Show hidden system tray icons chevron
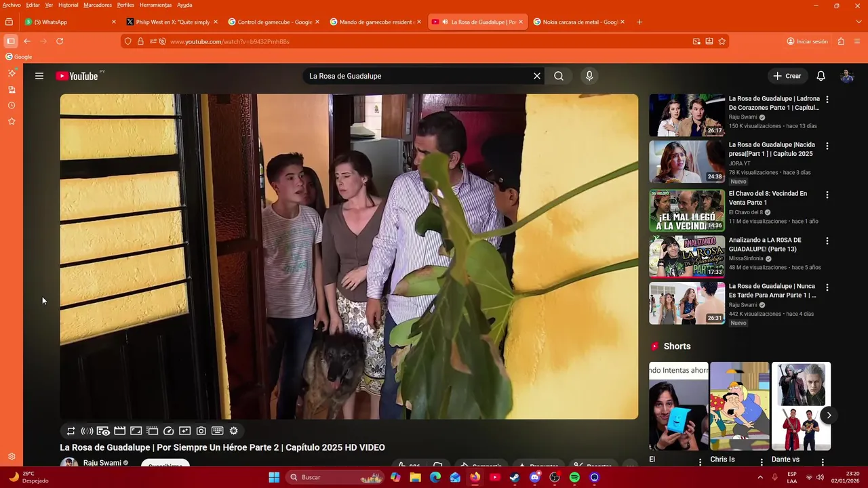This screenshot has height=488, width=868. [x=759, y=477]
